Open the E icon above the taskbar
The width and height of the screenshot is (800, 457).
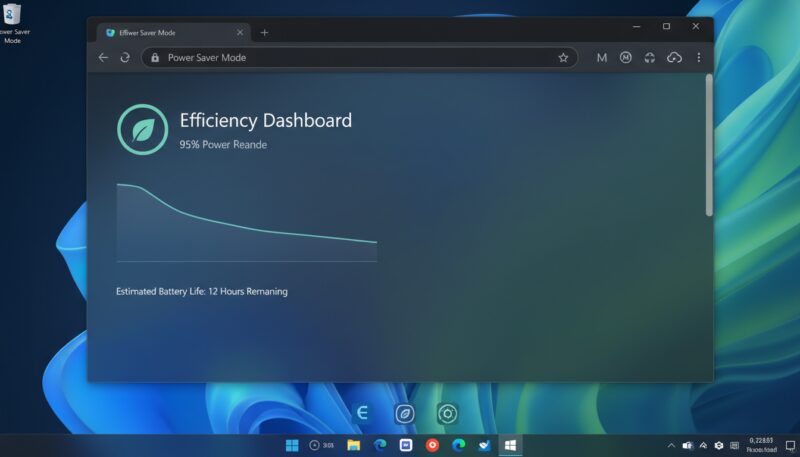(x=362, y=413)
